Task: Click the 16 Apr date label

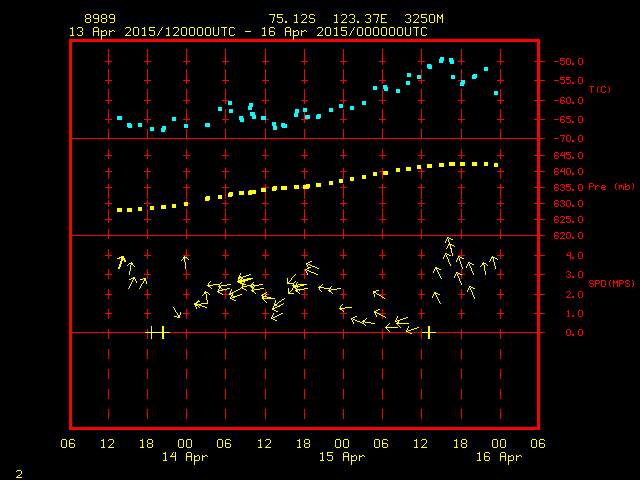Action: [499, 457]
